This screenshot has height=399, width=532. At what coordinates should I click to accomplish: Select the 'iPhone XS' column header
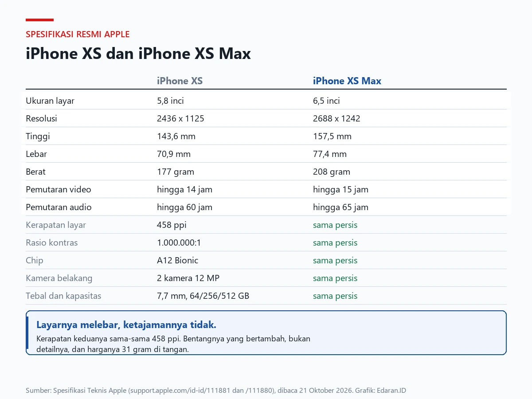coord(180,81)
